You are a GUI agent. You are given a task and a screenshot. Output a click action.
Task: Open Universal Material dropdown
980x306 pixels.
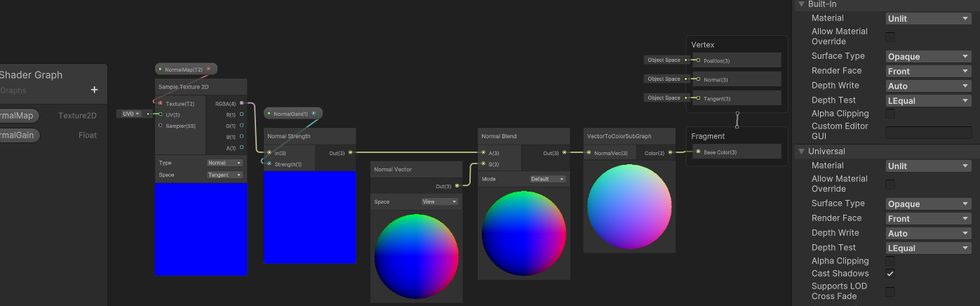928,166
